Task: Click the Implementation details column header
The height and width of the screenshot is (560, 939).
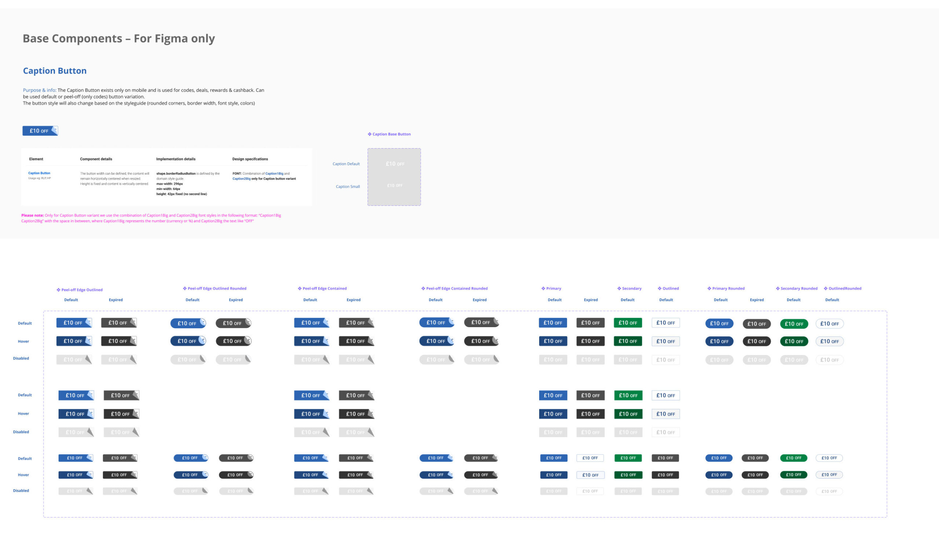Action: 176,159
